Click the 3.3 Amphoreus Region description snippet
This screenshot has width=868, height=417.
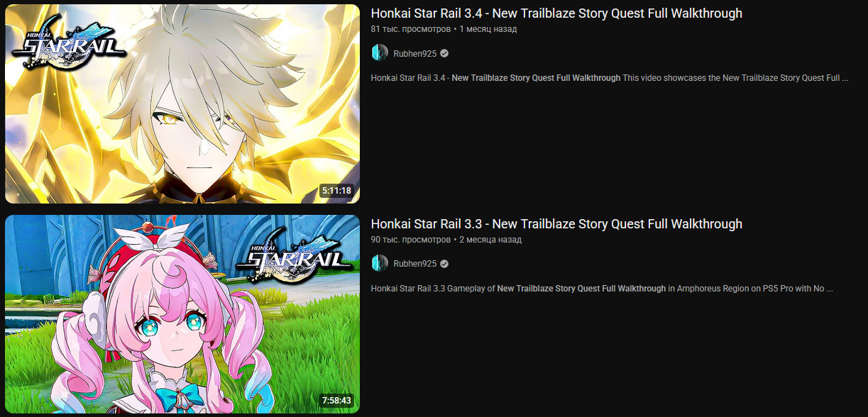pos(602,289)
